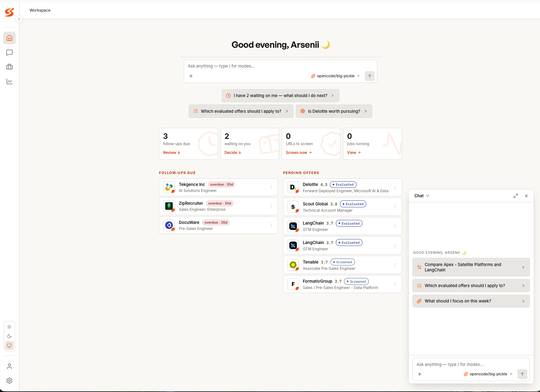Focus the main Ask anything input
The width and height of the screenshot is (540, 392).
[280, 66]
